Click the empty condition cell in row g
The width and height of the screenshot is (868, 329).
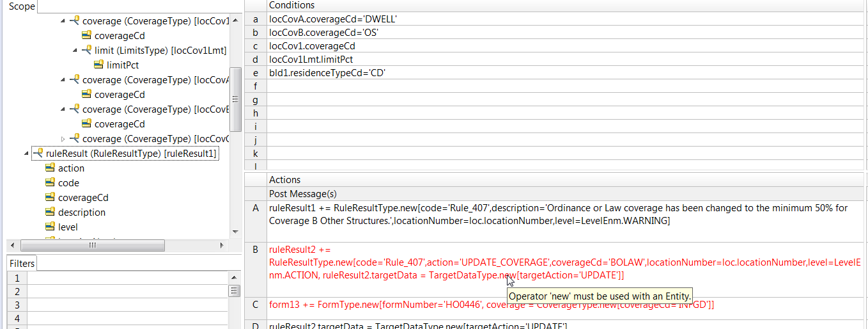coord(565,99)
